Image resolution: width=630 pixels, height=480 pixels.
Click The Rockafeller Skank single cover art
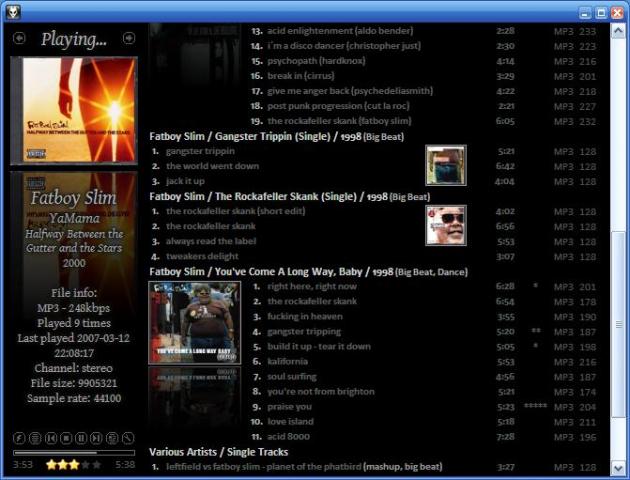pos(446,225)
